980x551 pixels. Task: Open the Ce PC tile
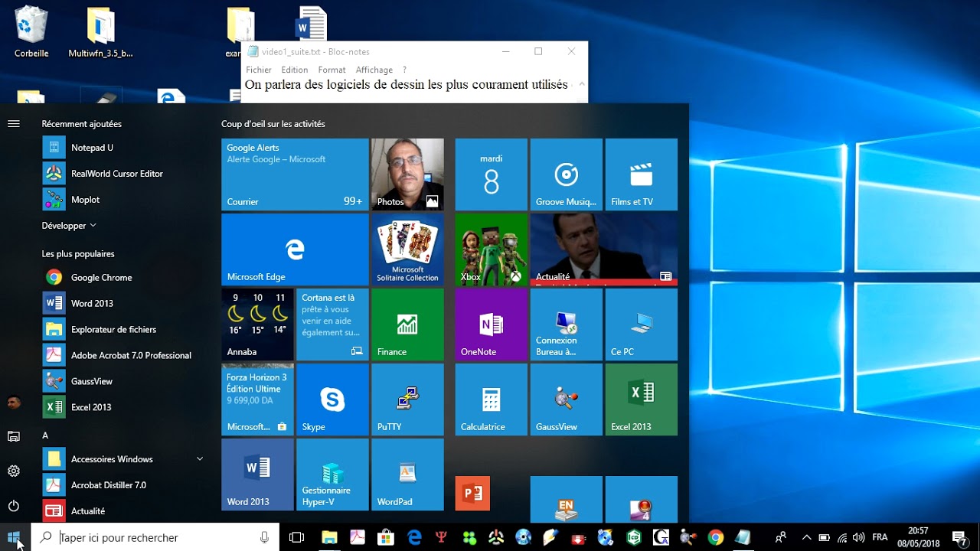point(642,324)
